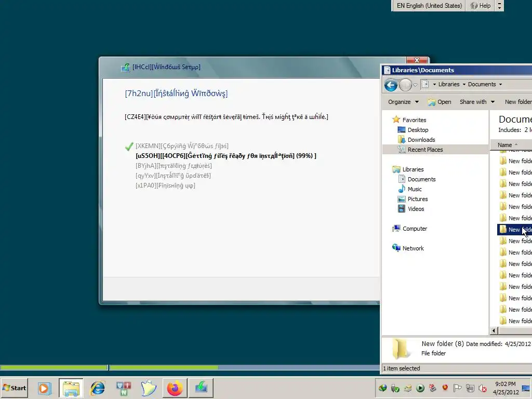Click the left arrow of horizontal scrollbar
The height and width of the screenshot is (399, 532).
click(x=494, y=330)
